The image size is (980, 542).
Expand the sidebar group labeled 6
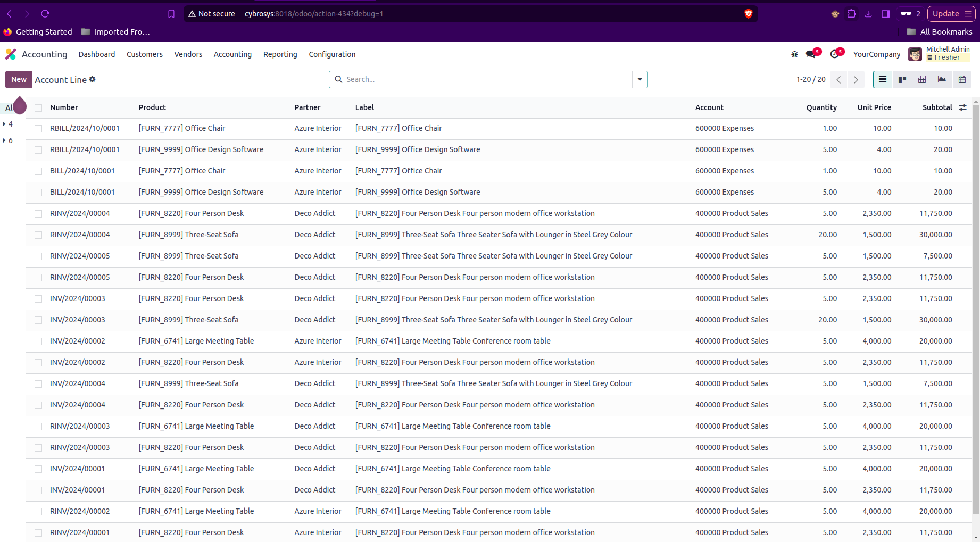click(5, 140)
